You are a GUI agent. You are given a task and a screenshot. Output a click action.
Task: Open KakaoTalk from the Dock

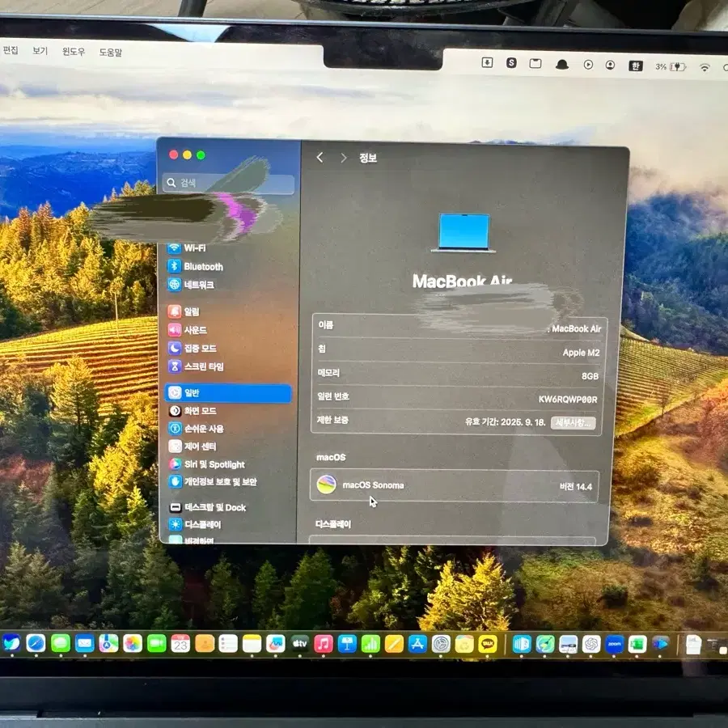tap(488, 644)
